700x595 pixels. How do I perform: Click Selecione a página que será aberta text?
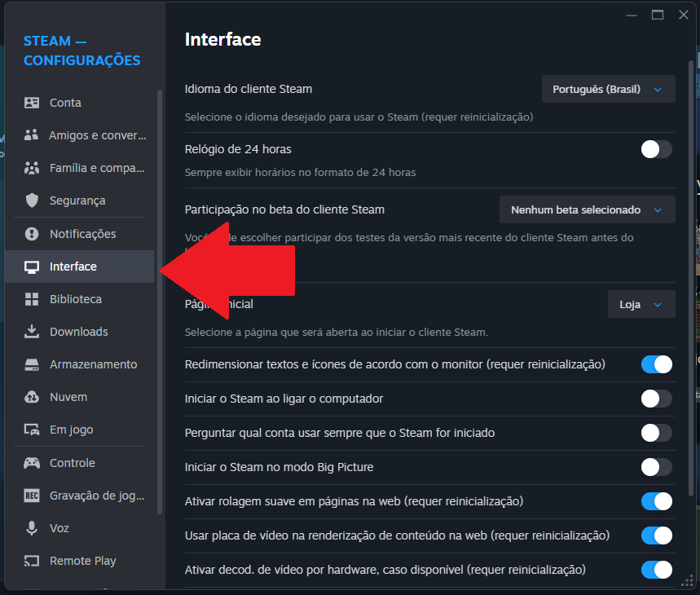click(x=337, y=332)
